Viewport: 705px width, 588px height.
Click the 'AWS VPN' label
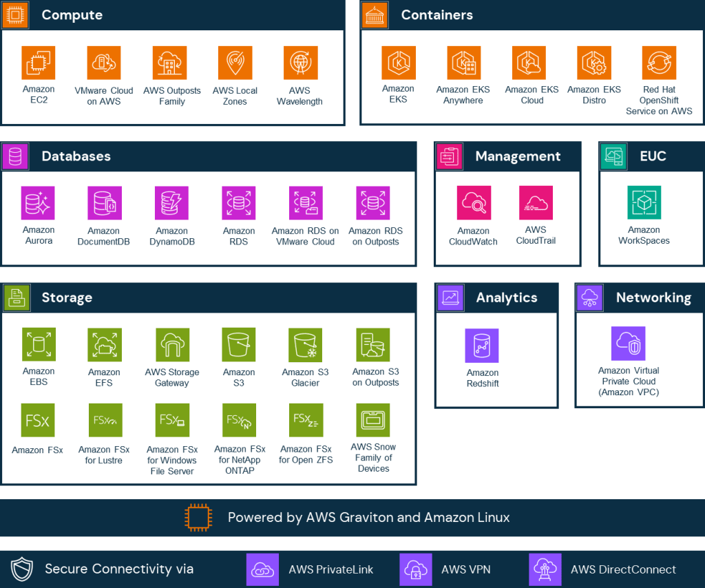pos(466,569)
